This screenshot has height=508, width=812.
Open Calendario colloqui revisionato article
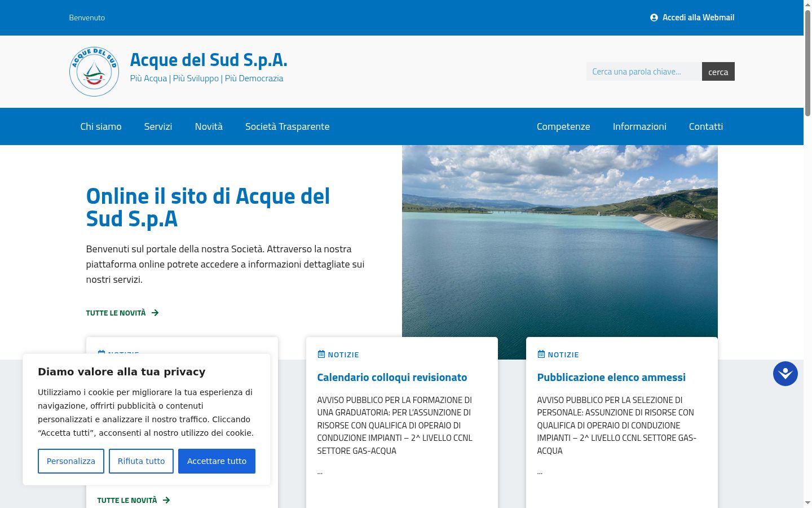[x=392, y=377]
